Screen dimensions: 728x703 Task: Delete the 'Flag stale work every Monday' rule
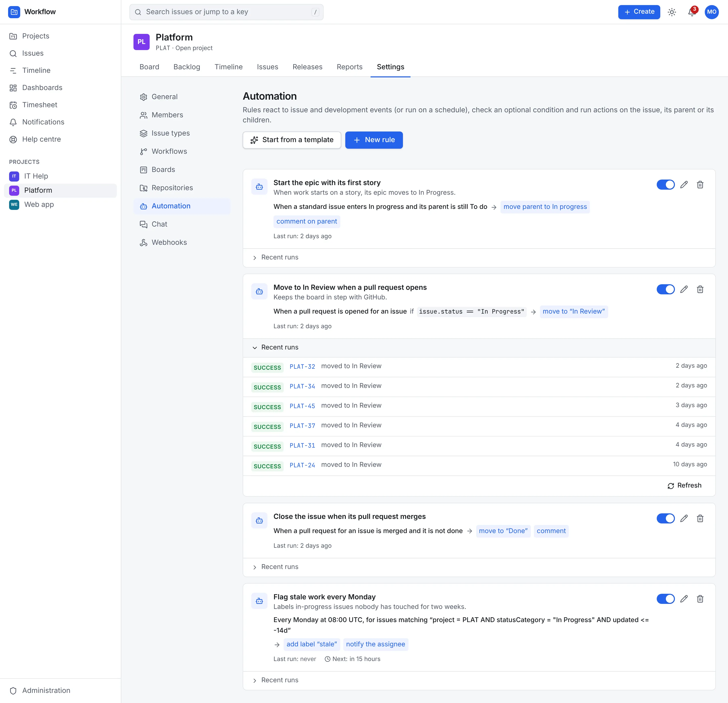pyautogui.click(x=700, y=599)
